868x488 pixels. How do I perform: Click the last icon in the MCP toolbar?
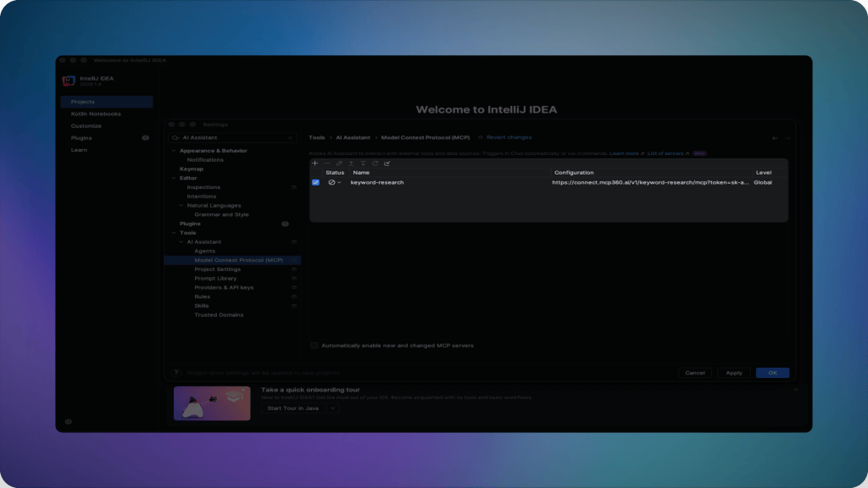[387, 164]
